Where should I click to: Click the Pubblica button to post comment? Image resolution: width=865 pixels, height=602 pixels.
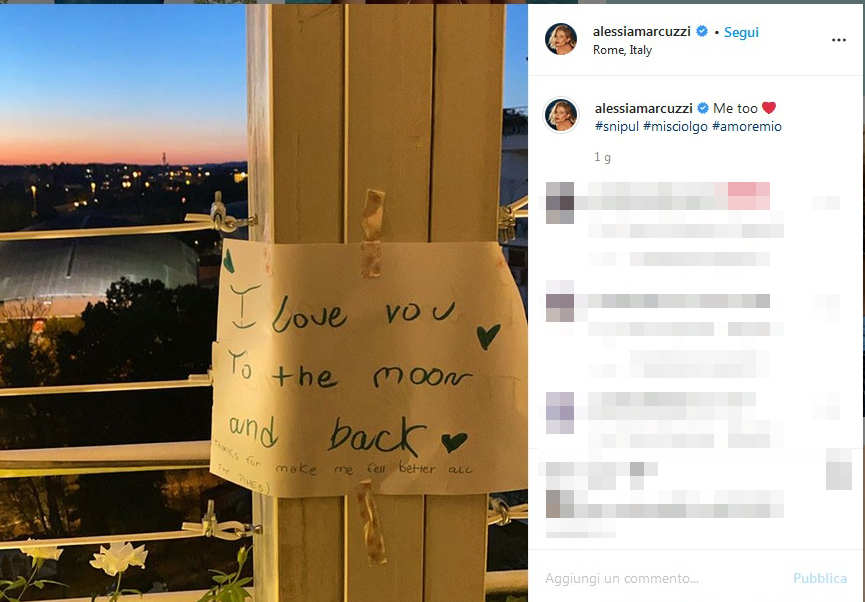(x=820, y=578)
